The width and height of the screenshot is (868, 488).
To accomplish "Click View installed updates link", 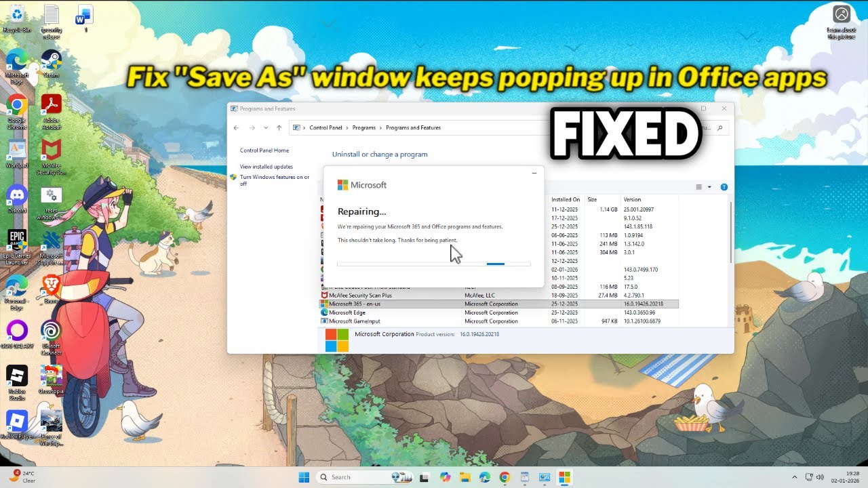I will [x=267, y=167].
